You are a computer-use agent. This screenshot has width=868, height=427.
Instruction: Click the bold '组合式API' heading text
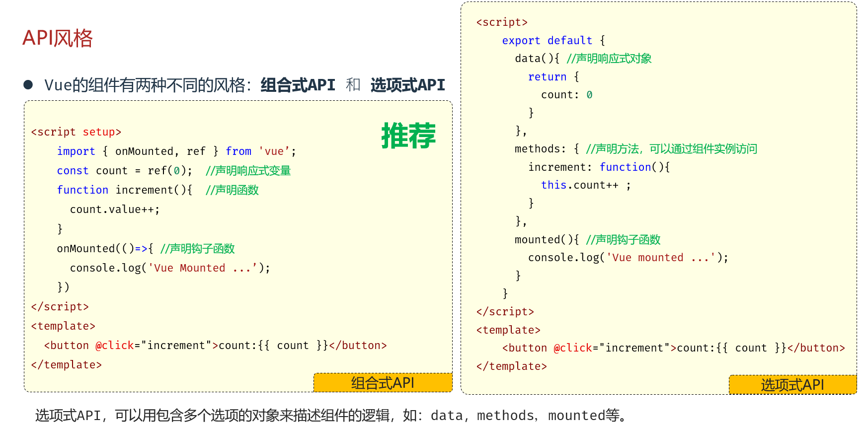298,85
